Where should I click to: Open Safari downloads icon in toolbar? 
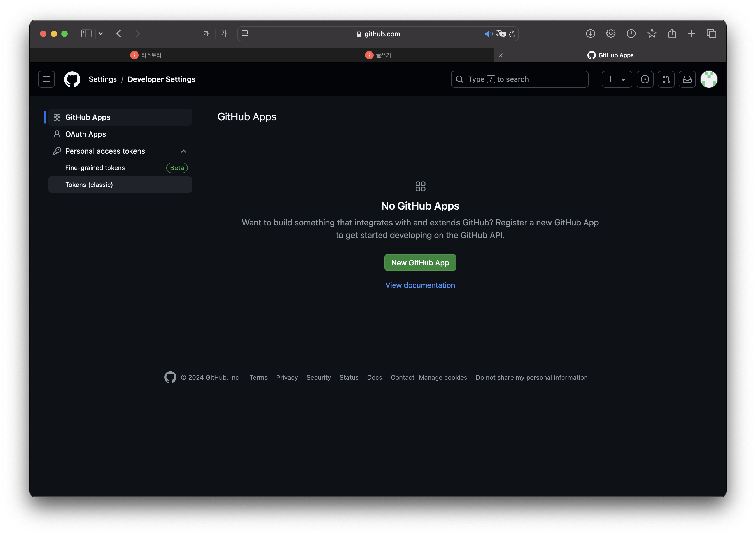(590, 34)
